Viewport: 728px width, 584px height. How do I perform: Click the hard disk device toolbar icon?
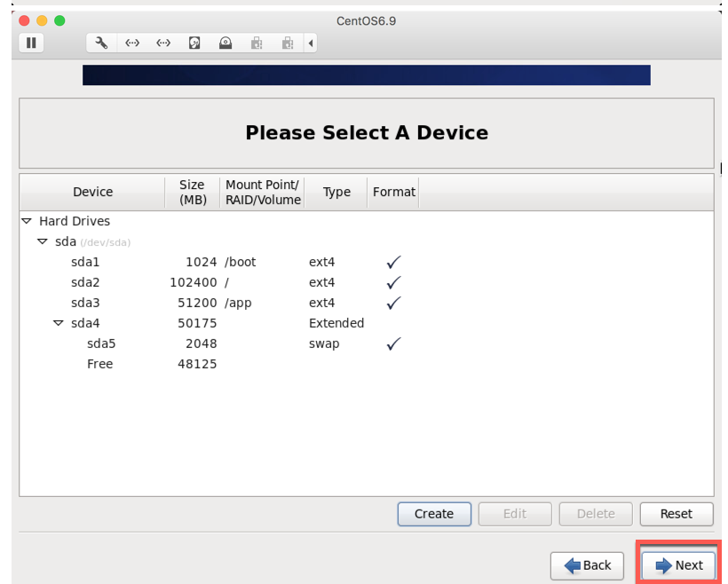point(194,43)
